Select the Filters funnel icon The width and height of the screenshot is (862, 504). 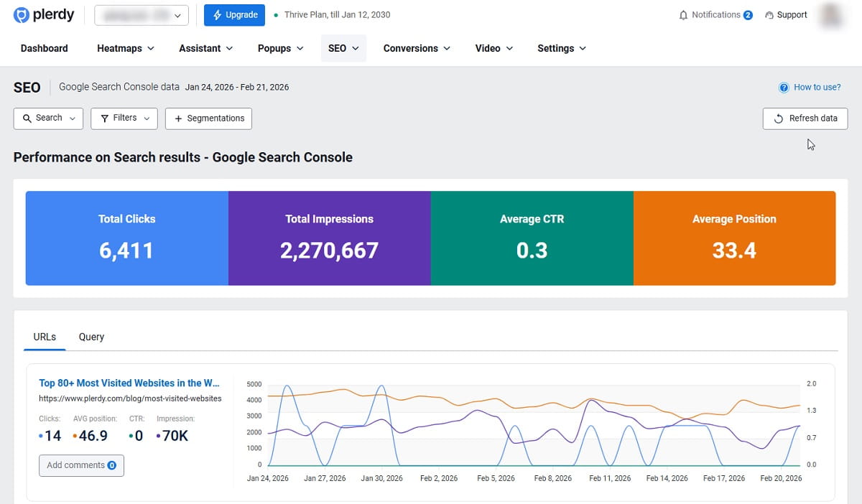pos(105,118)
